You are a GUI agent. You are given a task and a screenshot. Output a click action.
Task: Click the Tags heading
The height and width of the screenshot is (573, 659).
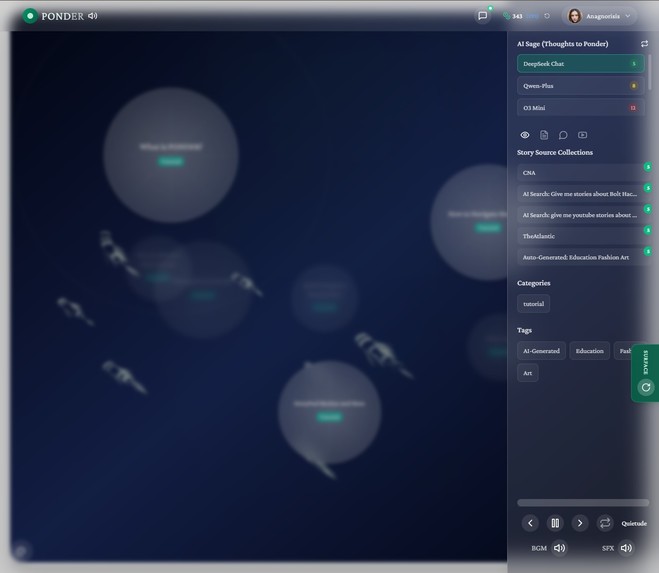524,330
